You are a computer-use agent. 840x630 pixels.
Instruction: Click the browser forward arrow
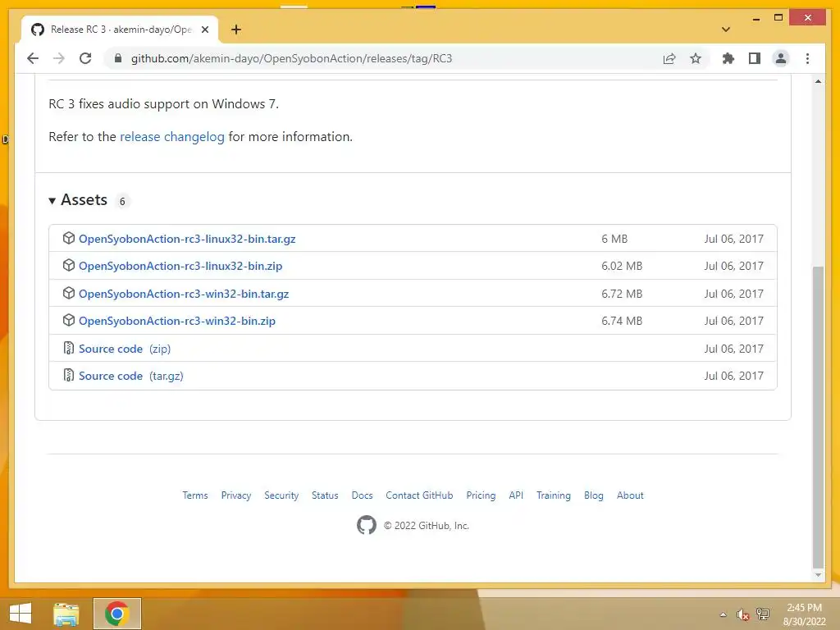click(x=59, y=58)
